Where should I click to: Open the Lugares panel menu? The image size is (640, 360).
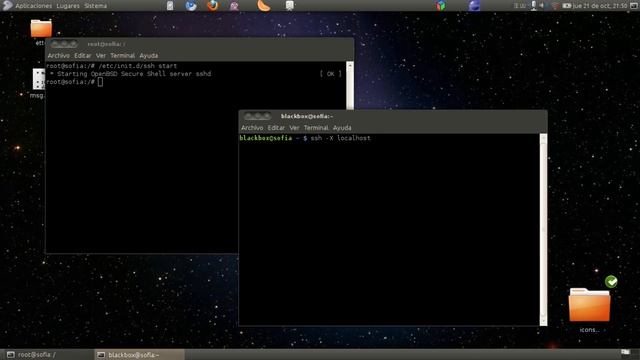click(68, 6)
